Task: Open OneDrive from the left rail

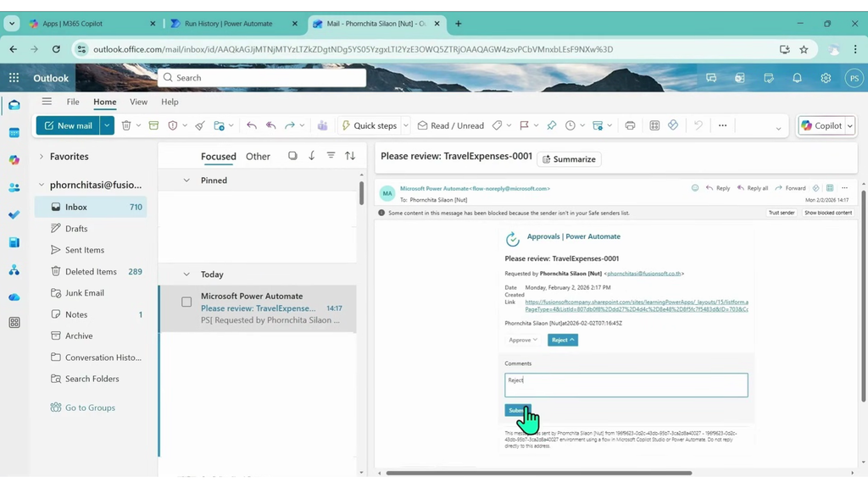Action: (14, 297)
